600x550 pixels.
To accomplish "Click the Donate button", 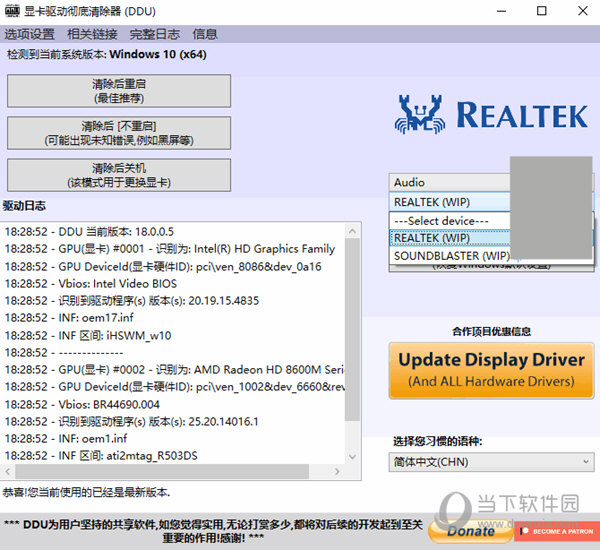I will (471, 531).
